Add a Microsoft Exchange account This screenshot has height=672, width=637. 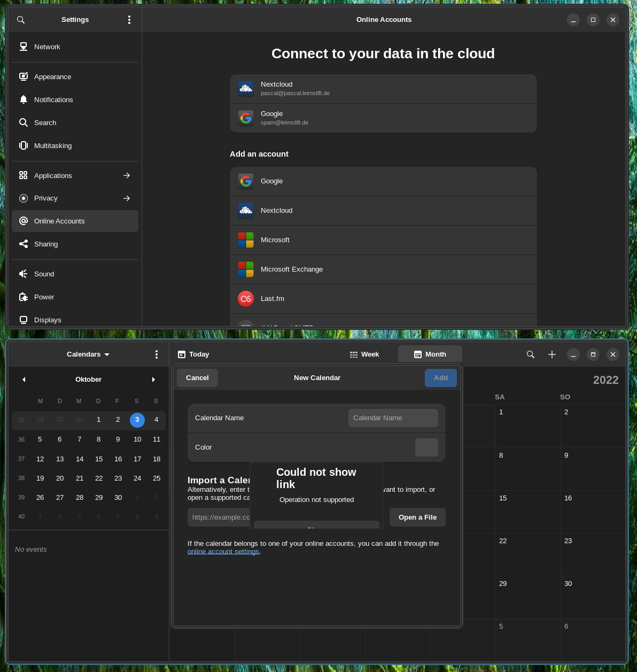point(383,269)
